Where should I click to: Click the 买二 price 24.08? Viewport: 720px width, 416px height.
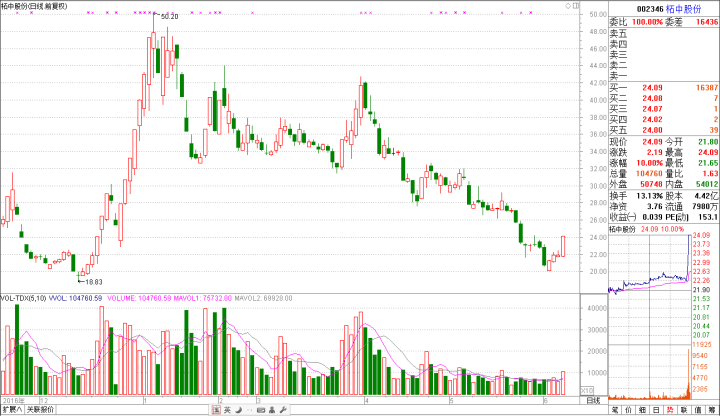point(652,98)
